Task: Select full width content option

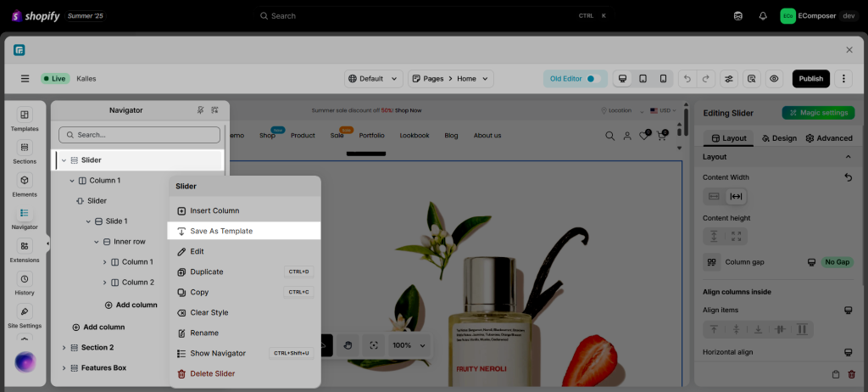Action: tap(737, 196)
